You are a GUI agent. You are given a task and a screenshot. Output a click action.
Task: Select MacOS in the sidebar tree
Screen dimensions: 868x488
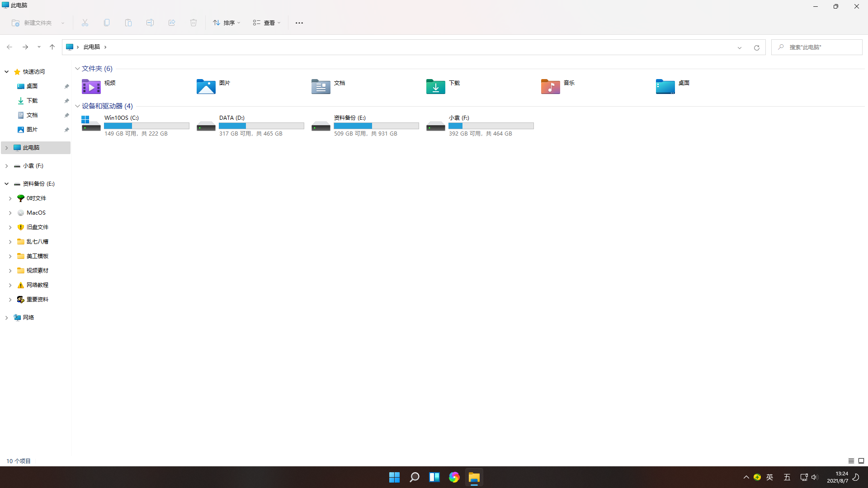click(36, 212)
